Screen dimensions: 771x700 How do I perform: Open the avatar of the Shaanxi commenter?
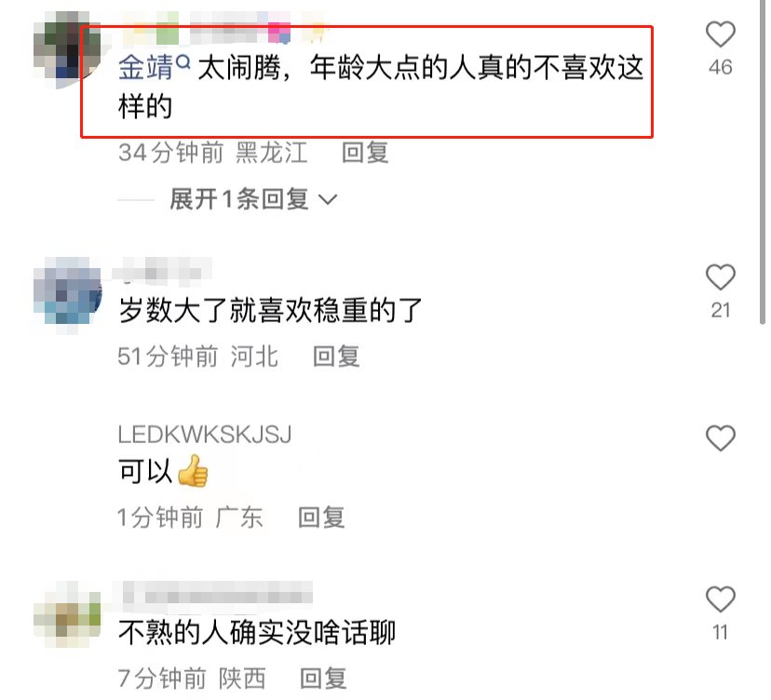click(x=67, y=613)
